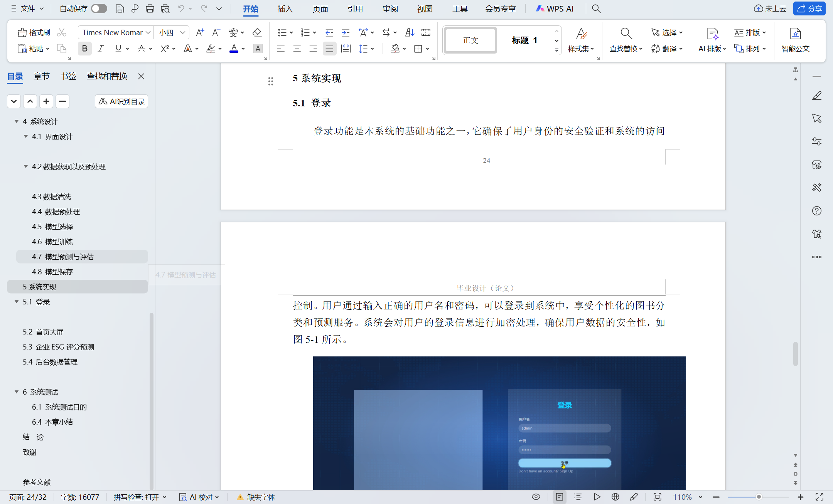Click the cut scissors icon

coord(62,32)
